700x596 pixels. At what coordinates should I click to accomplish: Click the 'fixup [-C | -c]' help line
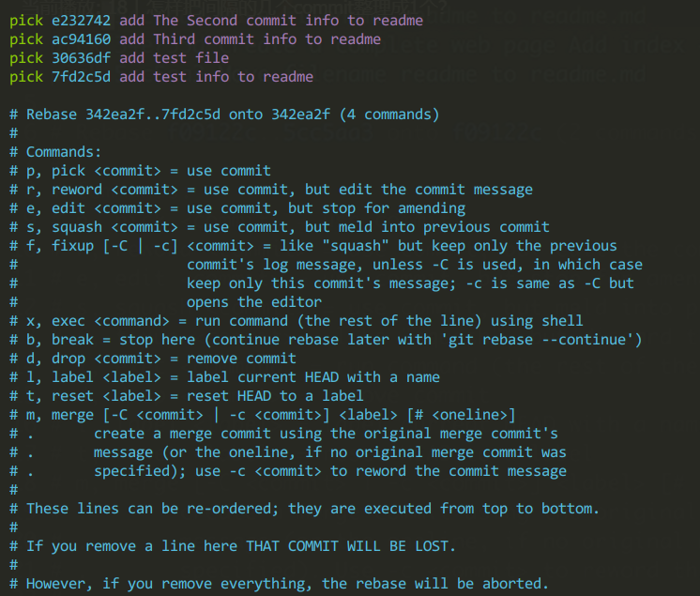tap(313, 246)
